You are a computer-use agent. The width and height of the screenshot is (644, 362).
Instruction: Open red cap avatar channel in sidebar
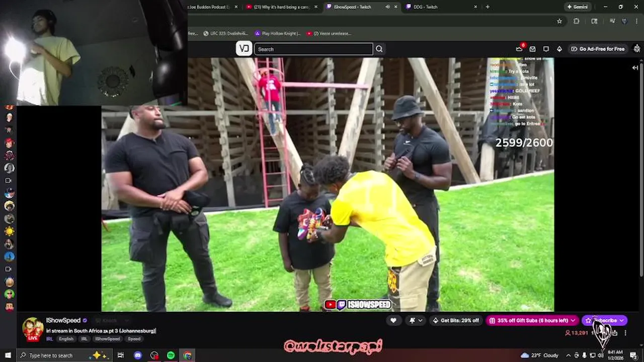tap(9, 143)
